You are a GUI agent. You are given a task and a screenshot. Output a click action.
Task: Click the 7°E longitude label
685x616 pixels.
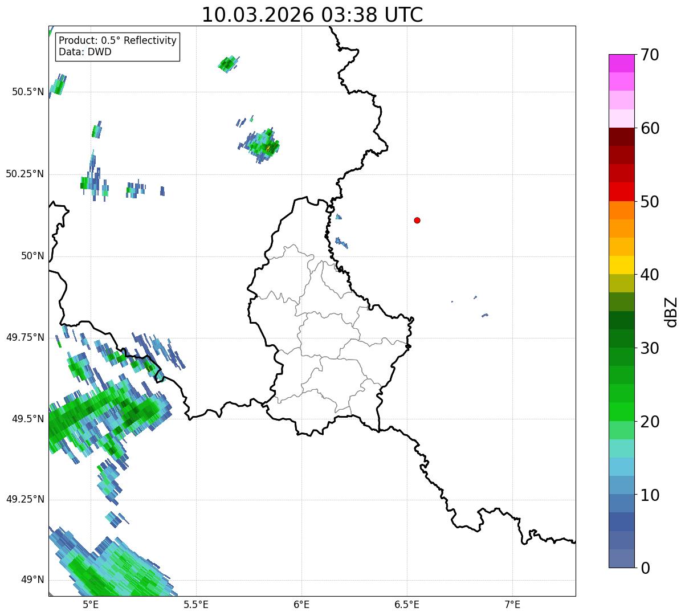coord(512,604)
